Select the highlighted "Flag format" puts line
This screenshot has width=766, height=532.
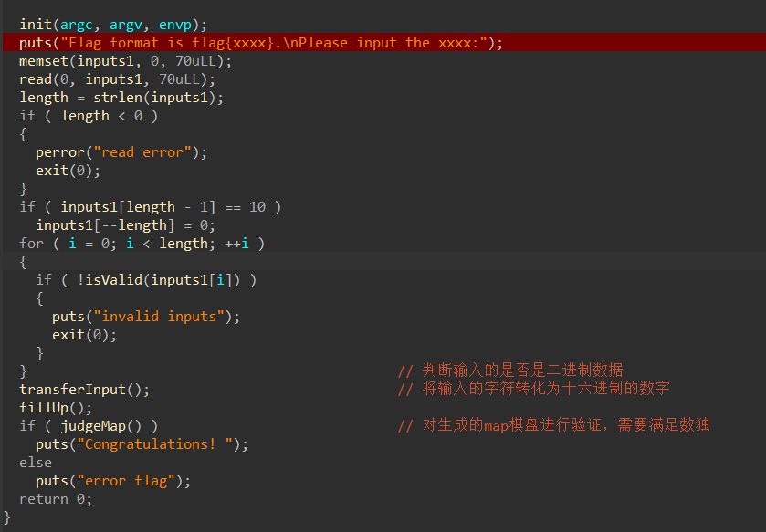point(261,43)
